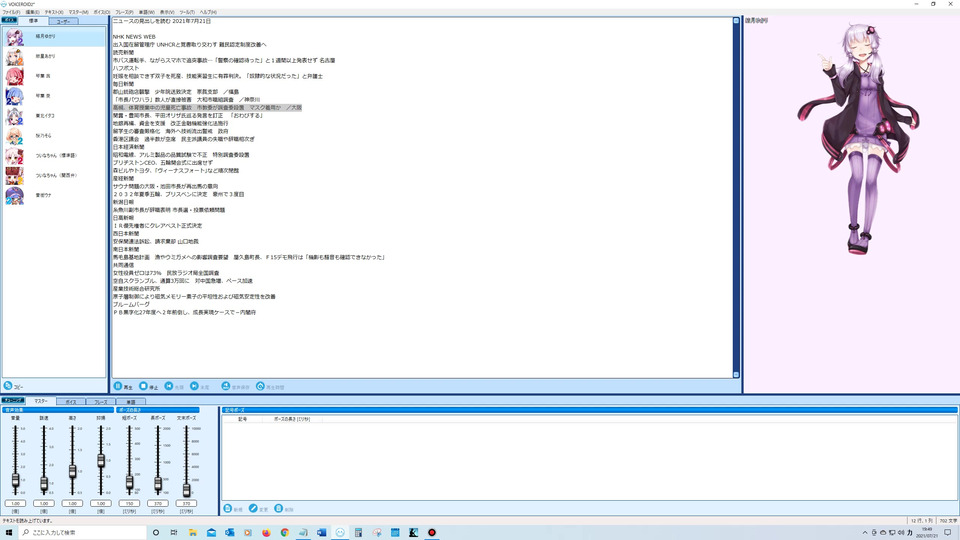Click the 短ポーズ slider handle

(129, 482)
